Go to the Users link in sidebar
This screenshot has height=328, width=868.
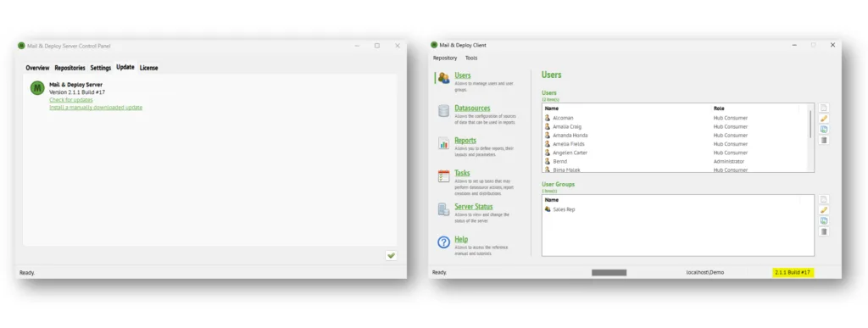click(463, 75)
